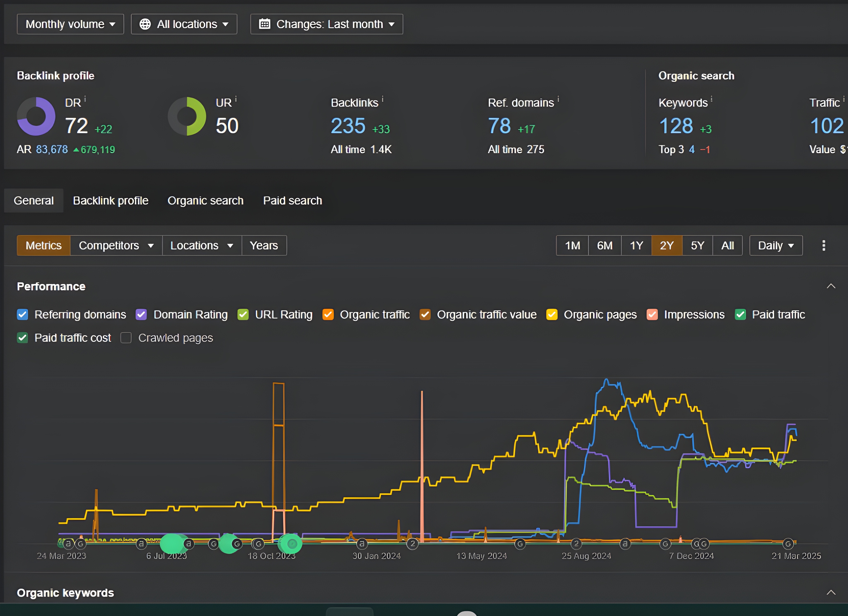
Task: Open the three-dot chart options menu
Action: point(824,245)
